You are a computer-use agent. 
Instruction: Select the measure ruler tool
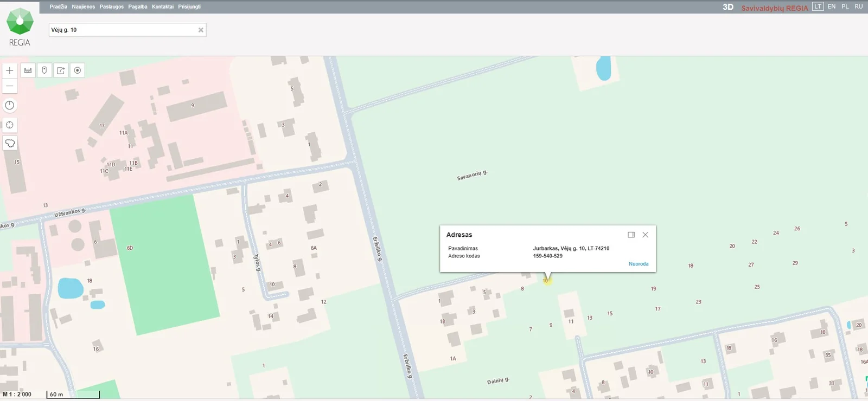[28, 70]
